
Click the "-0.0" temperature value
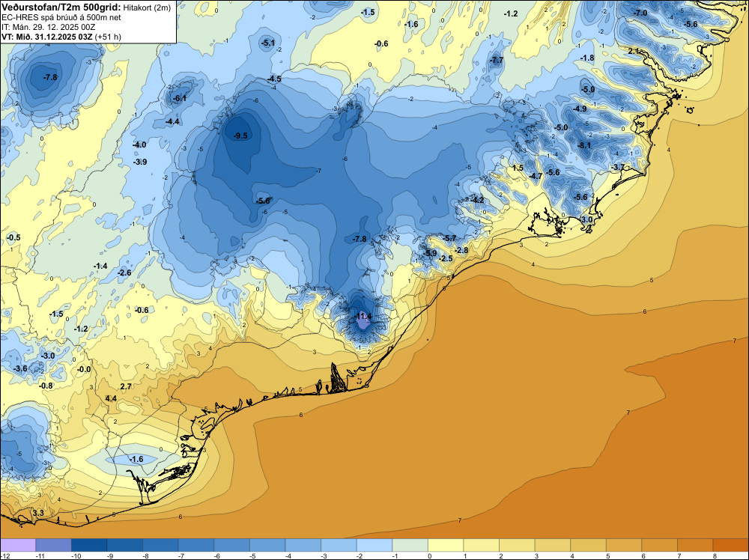coord(83,369)
